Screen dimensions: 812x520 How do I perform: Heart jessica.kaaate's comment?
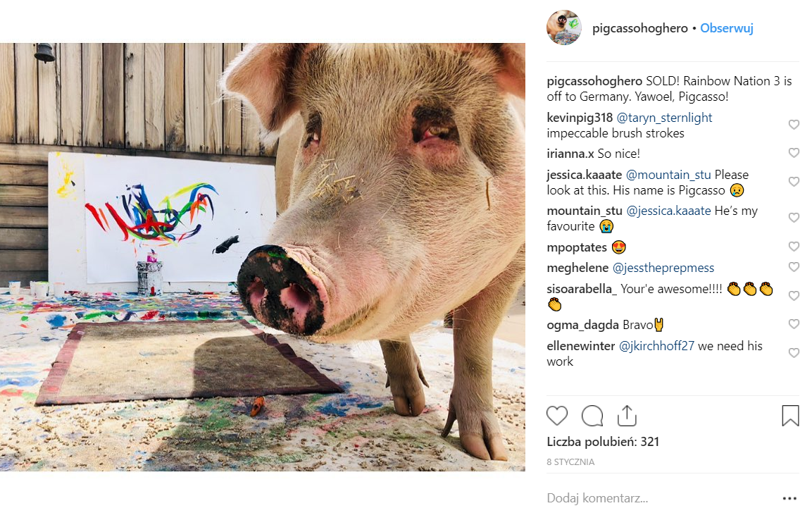pos(794,182)
